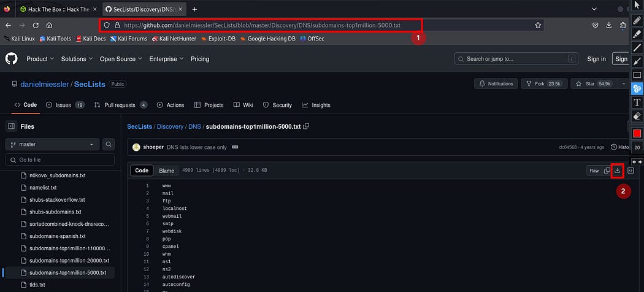Open the Insights tab
The image size is (644, 292).
coord(316,105)
